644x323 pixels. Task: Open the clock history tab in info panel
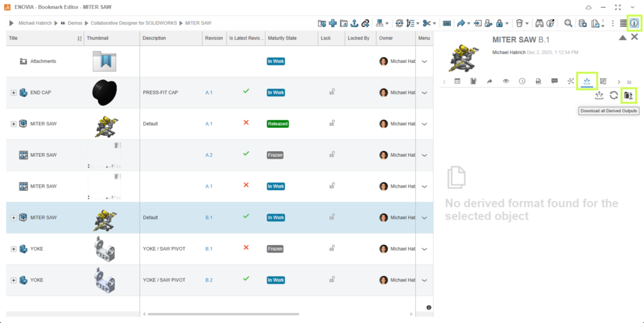tap(522, 81)
